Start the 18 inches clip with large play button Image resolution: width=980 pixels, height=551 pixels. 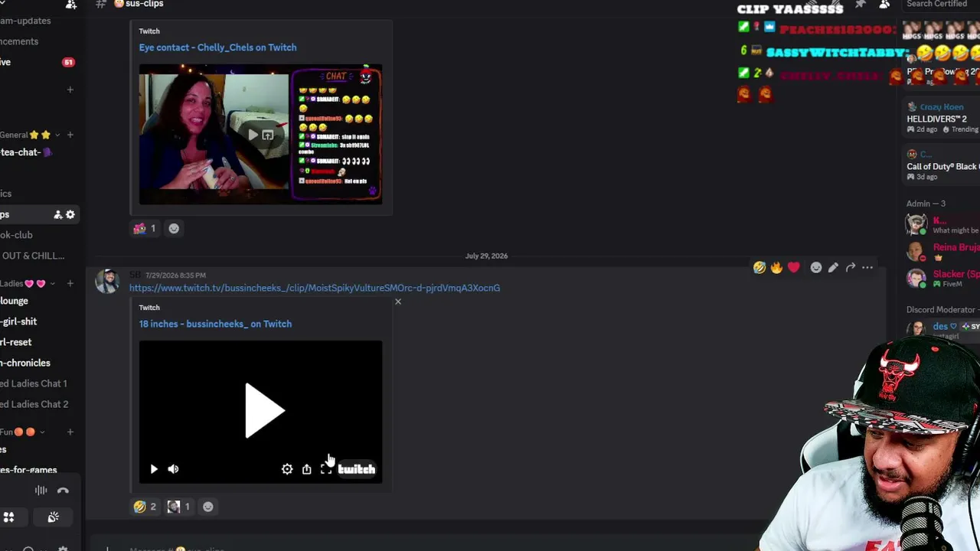pos(264,411)
